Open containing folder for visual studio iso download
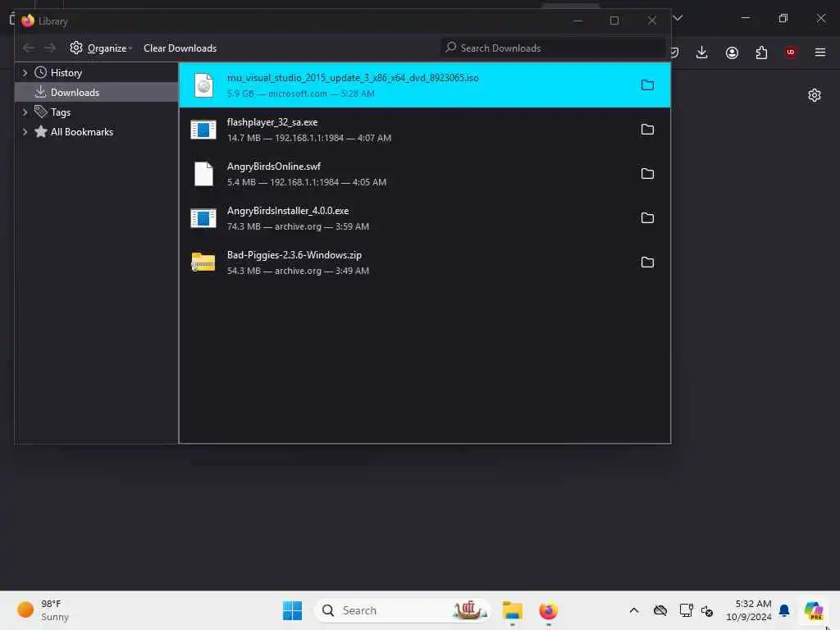 [x=647, y=85]
